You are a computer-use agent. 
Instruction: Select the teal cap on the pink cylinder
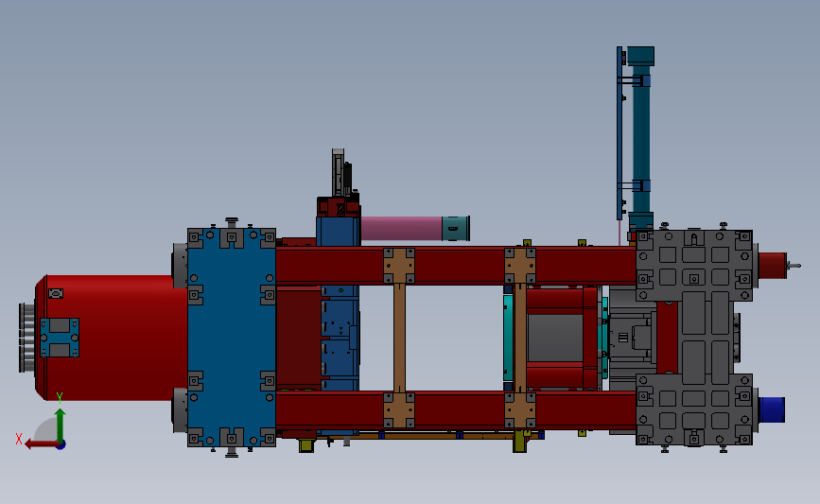coord(456,229)
